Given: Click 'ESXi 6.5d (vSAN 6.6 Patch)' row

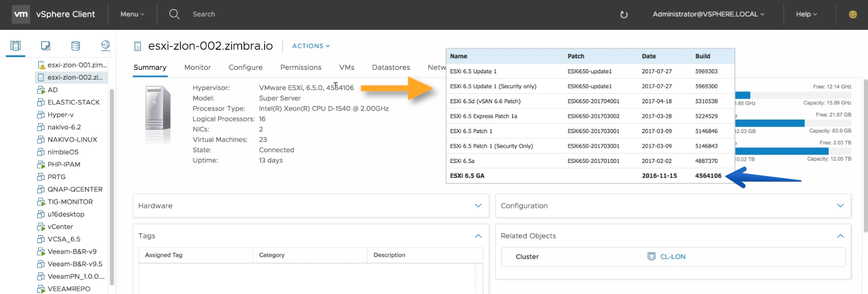Looking at the screenshot, I should point(590,101).
